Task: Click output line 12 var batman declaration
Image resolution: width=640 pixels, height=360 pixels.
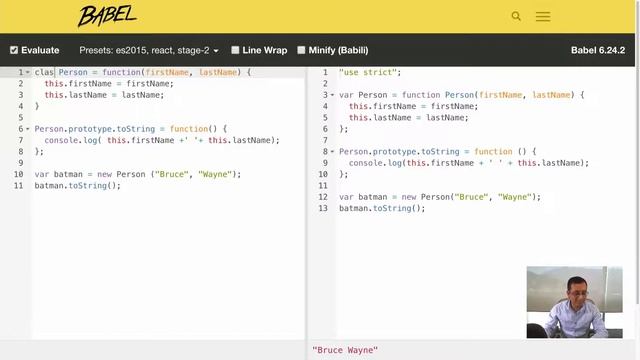Action: tap(440, 197)
